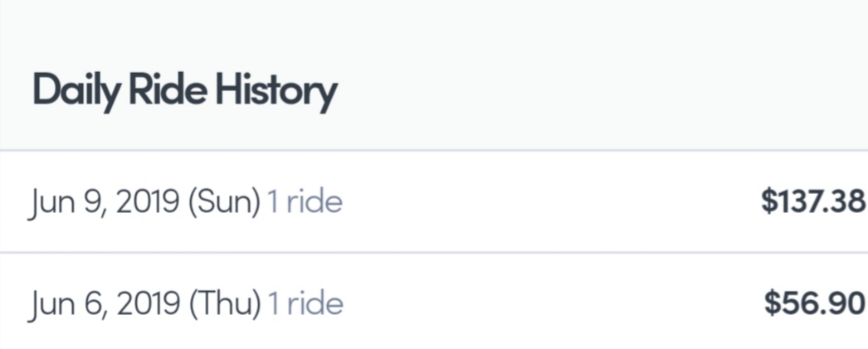
Task: Click the 1 ride link for Jun 6
Action: click(305, 303)
